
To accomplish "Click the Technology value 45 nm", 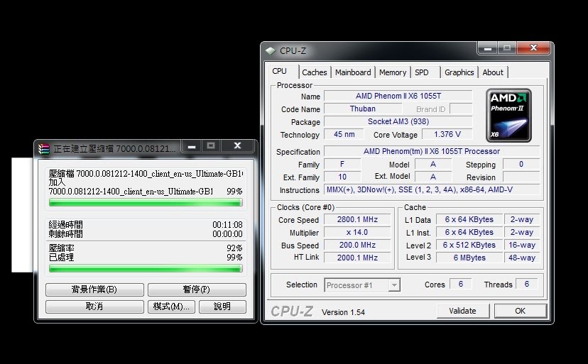I will (x=344, y=134).
